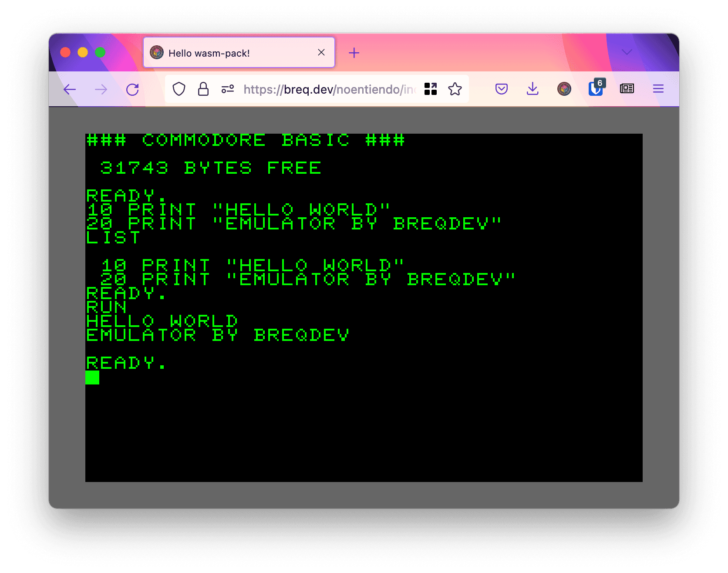This screenshot has width=728, height=573.
Task: Expand the list all tabs chevron
Action: 627,53
